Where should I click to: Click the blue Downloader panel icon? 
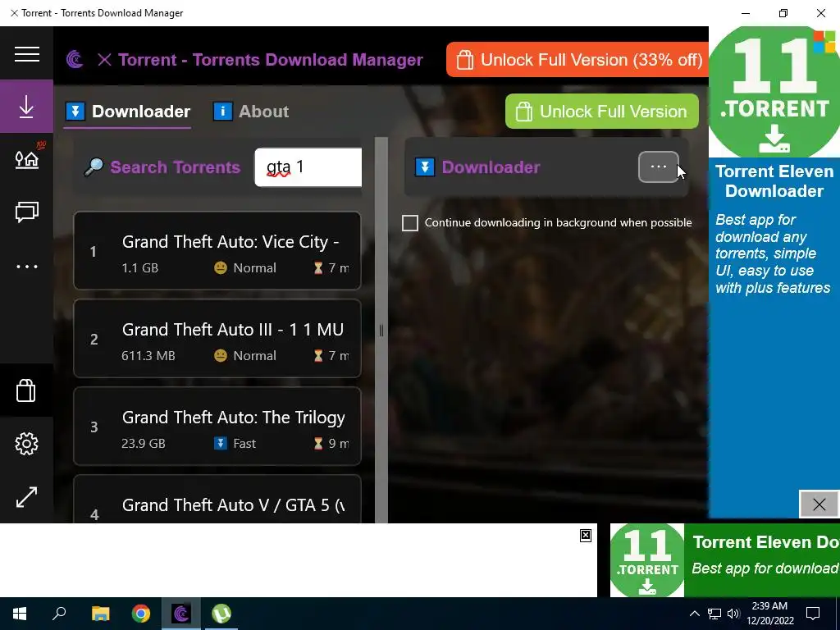pyautogui.click(x=425, y=167)
